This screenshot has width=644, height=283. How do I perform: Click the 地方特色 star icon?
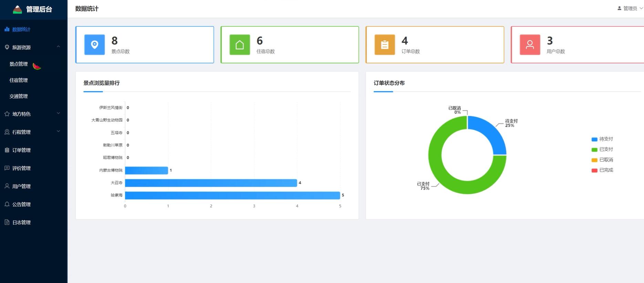[x=7, y=114]
